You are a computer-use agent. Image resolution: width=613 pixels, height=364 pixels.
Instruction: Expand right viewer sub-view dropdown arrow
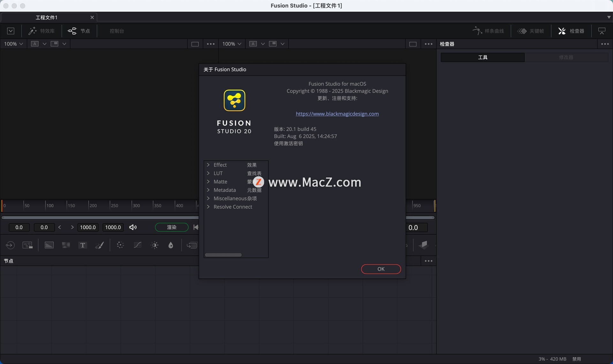(x=283, y=44)
